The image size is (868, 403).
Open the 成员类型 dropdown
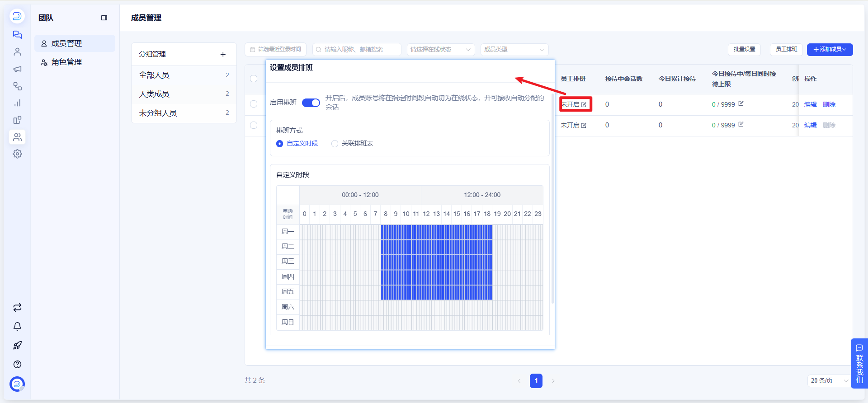(x=514, y=49)
